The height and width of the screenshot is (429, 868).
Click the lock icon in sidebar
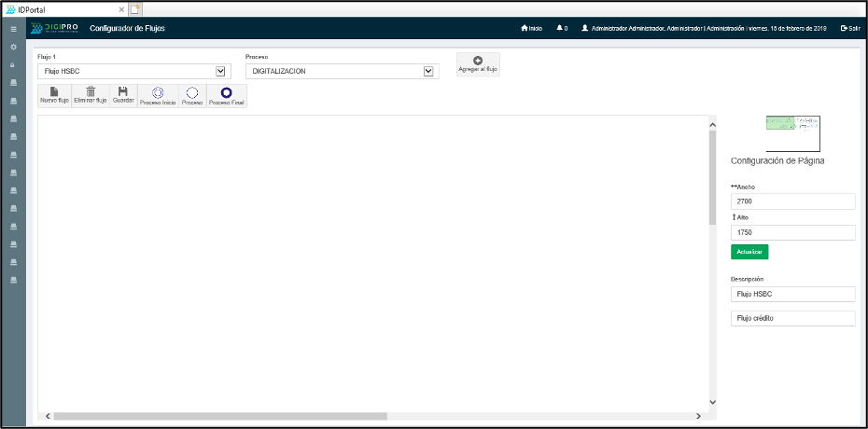(13, 64)
